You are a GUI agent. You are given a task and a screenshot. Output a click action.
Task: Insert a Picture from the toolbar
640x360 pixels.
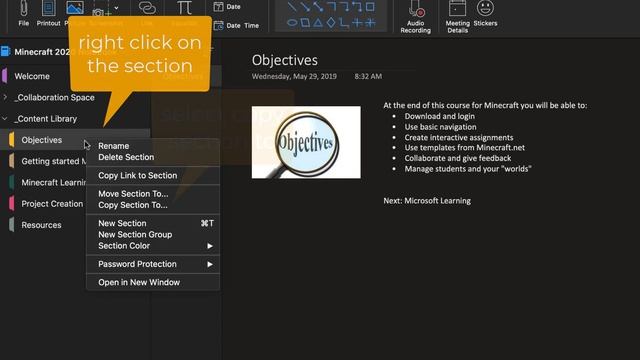(x=75, y=8)
